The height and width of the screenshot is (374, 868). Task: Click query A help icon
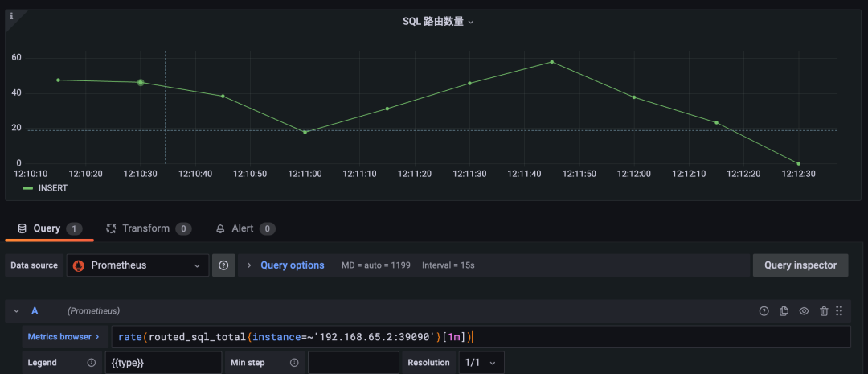(x=764, y=310)
